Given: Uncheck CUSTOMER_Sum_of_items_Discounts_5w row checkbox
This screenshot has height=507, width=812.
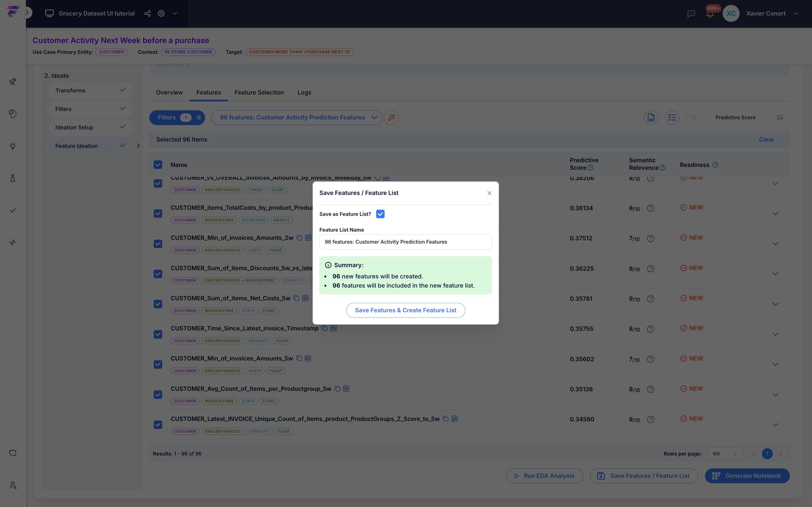Looking at the screenshot, I should (158, 274).
